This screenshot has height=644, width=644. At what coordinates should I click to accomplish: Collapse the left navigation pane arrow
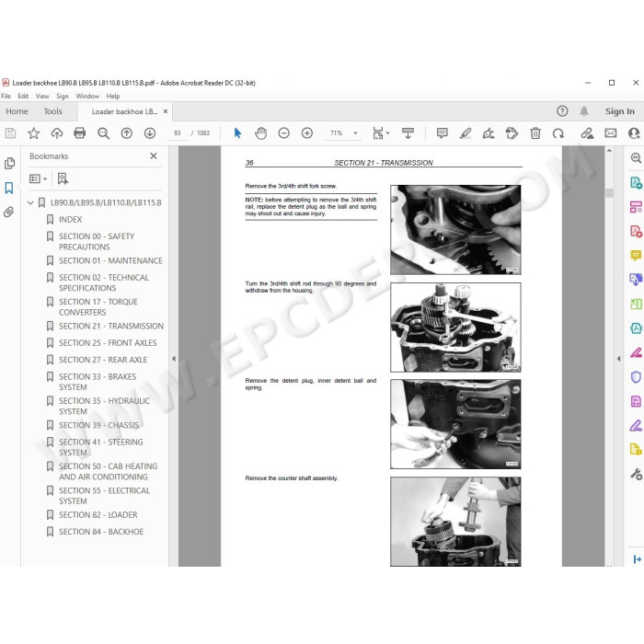coord(174,359)
